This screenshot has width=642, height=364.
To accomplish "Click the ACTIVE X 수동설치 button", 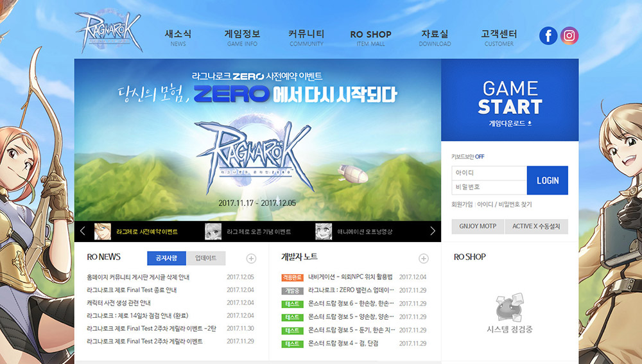I will point(536,227).
